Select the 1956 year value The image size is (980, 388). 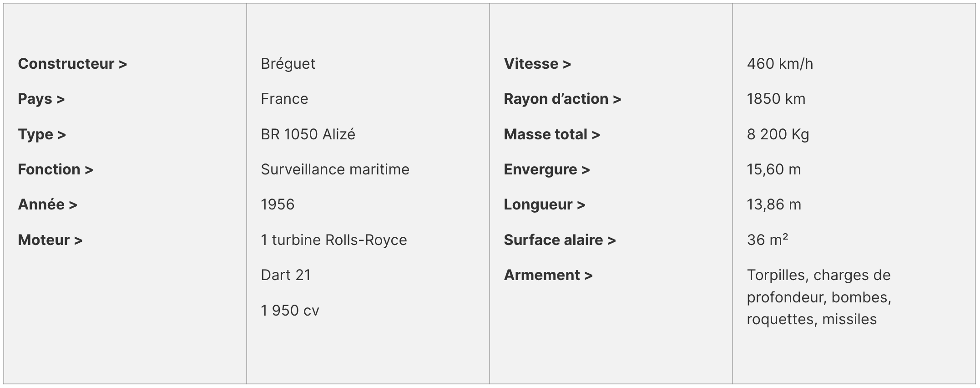pos(278,204)
